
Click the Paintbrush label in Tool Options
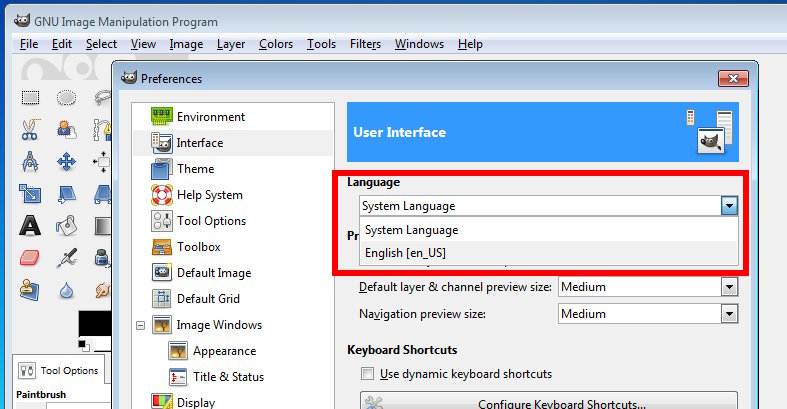coord(41,394)
